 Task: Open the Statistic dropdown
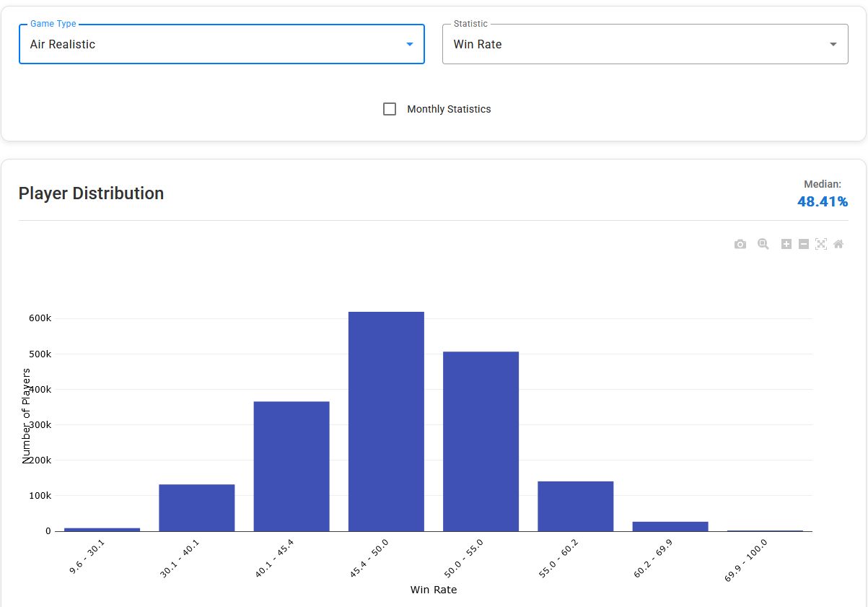click(x=635, y=44)
